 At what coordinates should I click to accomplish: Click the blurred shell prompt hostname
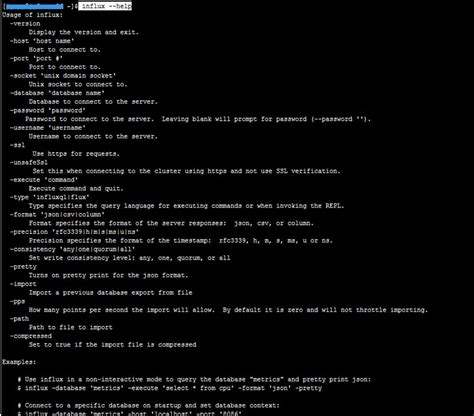click(x=34, y=6)
